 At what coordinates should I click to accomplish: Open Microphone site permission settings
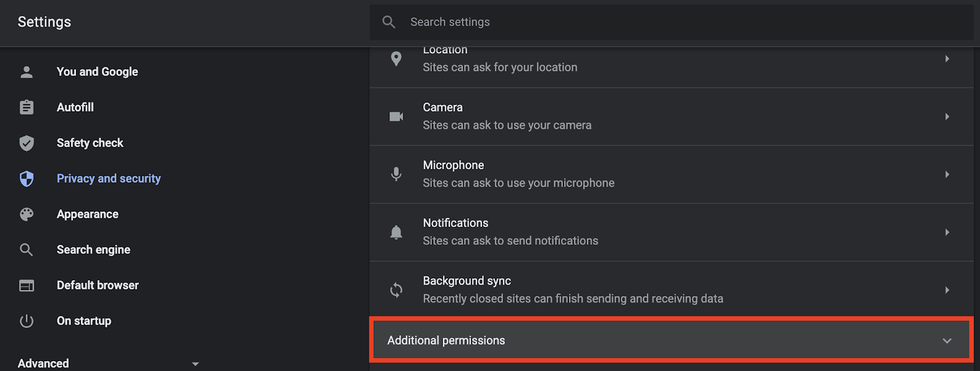(671, 174)
